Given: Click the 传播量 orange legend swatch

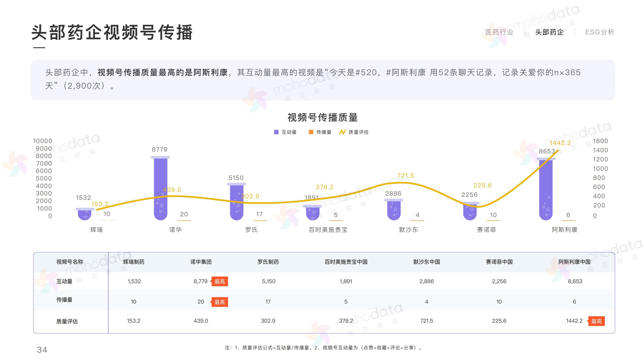Looking at the screenshot, I should click(311, 132).
